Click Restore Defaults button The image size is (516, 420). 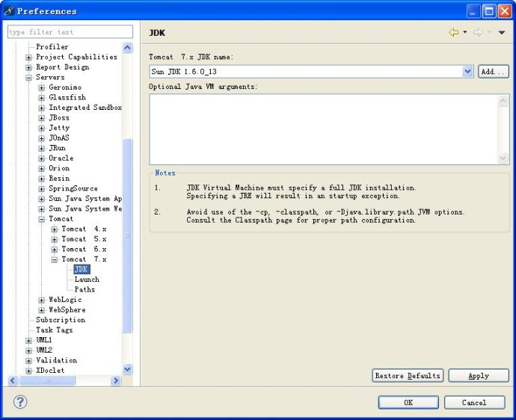408,375
